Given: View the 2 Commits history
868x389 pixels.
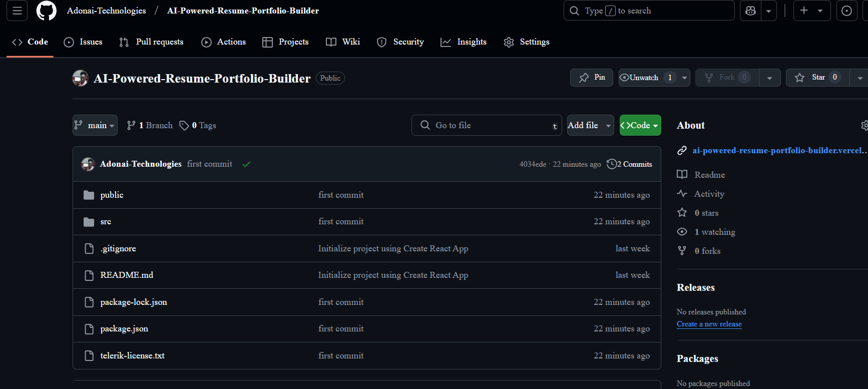Looking at the screenshot, I should coord(629,164).
